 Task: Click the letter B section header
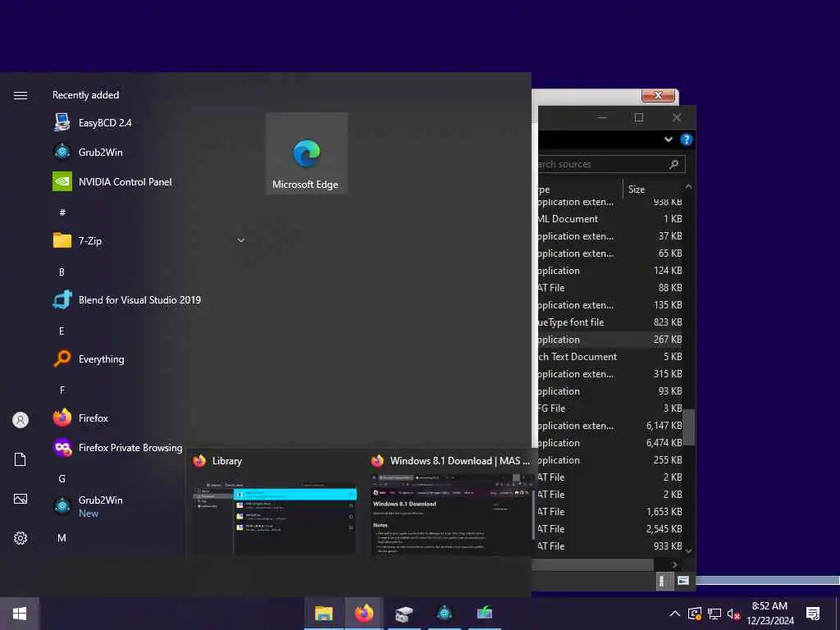pos(62,272)
